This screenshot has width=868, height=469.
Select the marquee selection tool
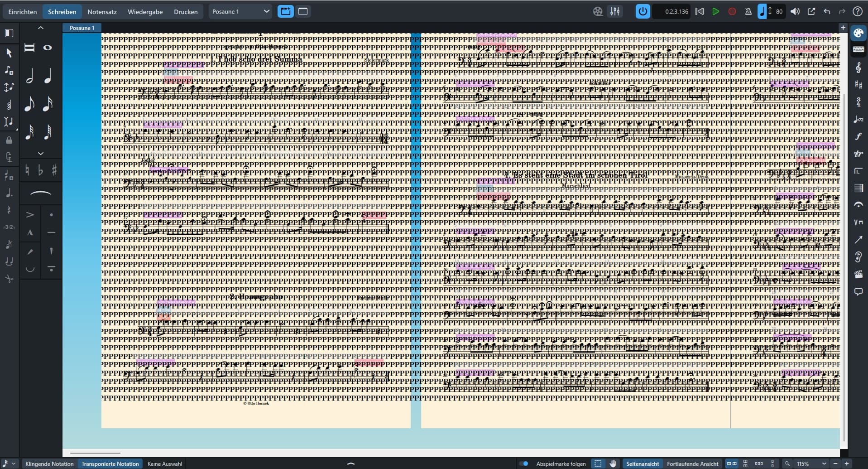click(598, 464)
